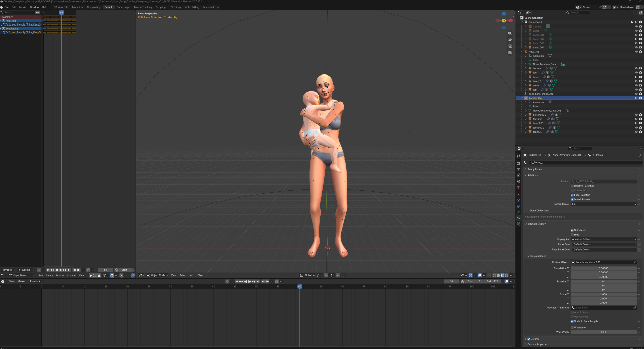The image size is (644, 349).
Task: Open the Keying popover in dope sheet
Action: [26, 270]
